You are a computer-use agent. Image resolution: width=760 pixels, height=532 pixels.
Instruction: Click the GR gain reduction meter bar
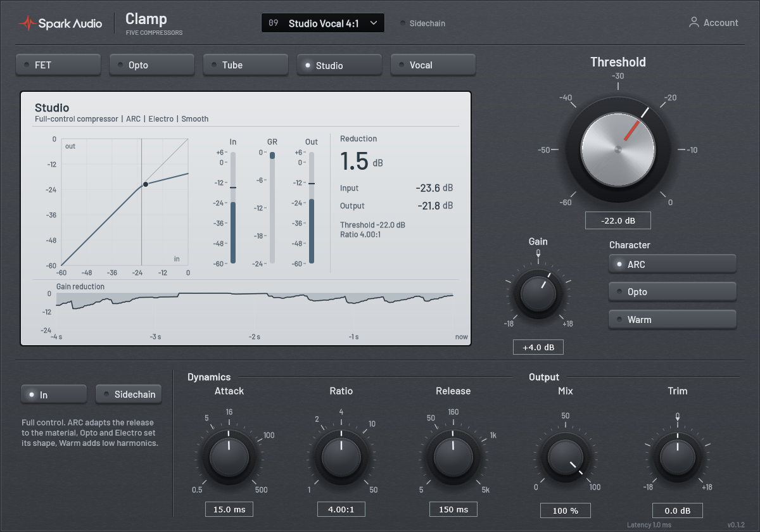tap(272, 208)
